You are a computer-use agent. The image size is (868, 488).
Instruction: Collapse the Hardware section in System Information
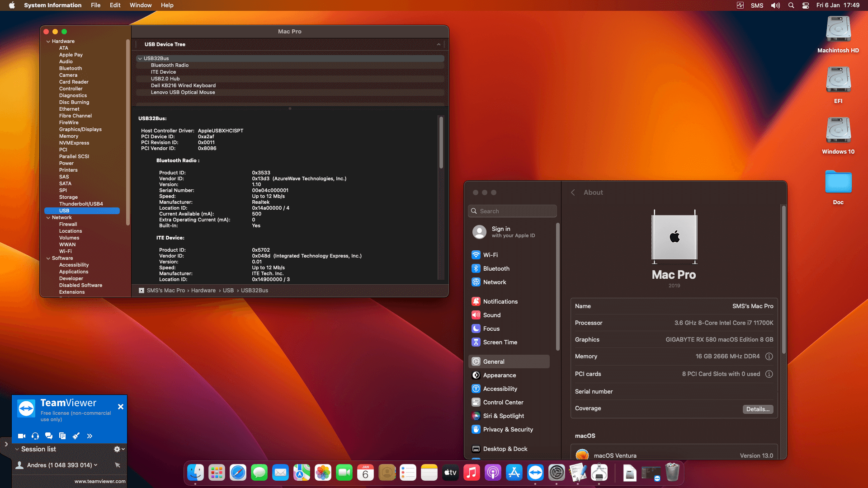[x=48, y=41]
